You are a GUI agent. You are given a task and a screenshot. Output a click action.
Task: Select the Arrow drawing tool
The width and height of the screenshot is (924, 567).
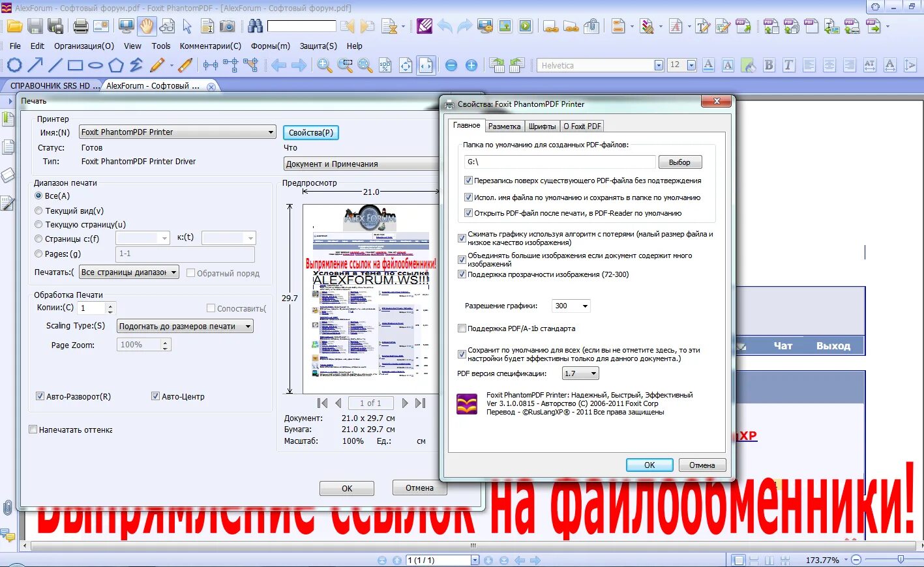[35, 65]
